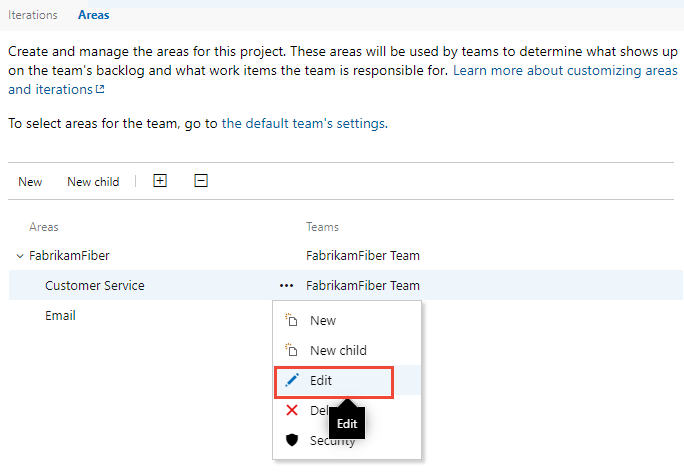Click the ellipsis next to Customer Service
The image size is (684, 475).
[287, 285]
